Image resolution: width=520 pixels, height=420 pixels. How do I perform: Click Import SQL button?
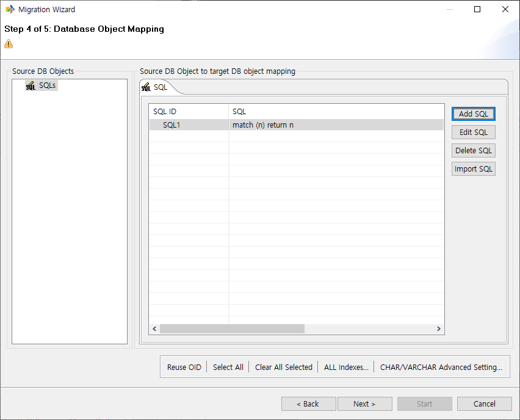[473, 169]
